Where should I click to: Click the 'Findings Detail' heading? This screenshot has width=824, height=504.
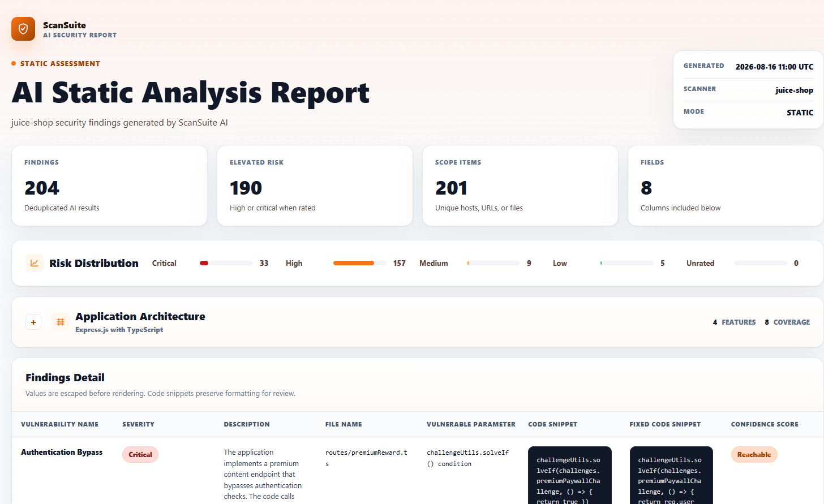coord(65,378)
